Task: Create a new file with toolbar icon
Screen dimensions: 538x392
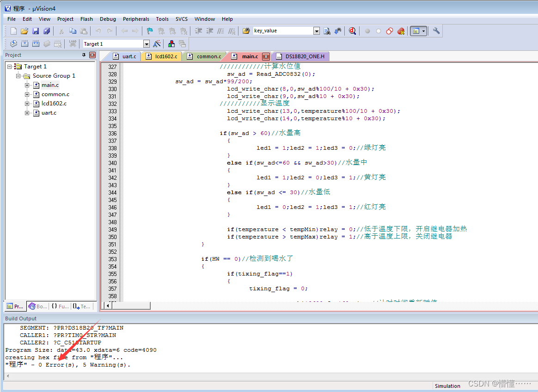Action: (x=13, y=31)
